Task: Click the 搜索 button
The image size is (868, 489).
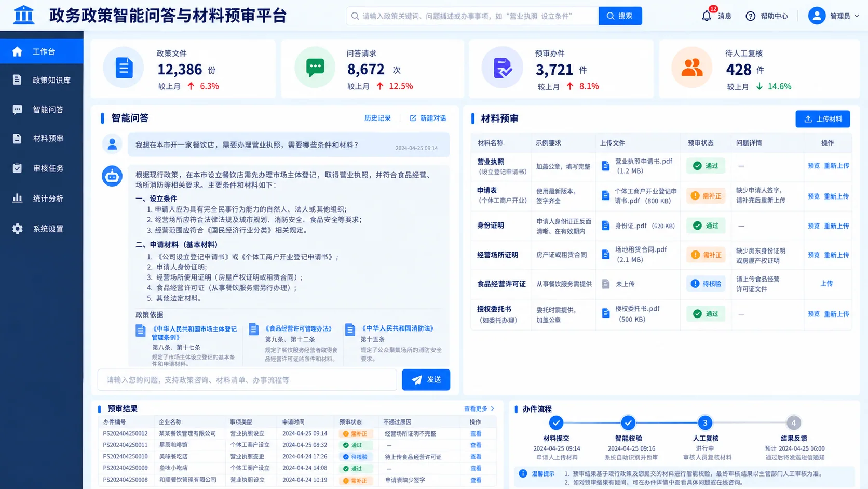Action: tap(620, 16)
